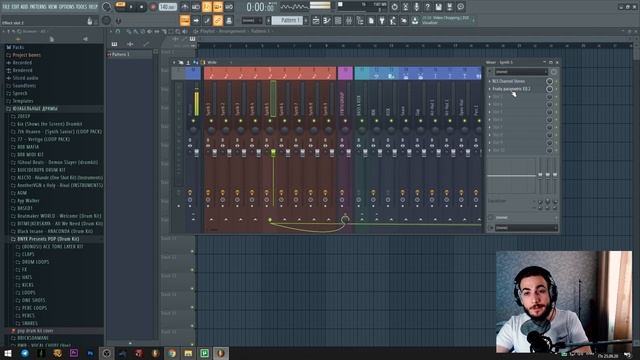Open the SNARES subfolder
The width and height of the screenshot is (640, 360).
pos(29,323)
